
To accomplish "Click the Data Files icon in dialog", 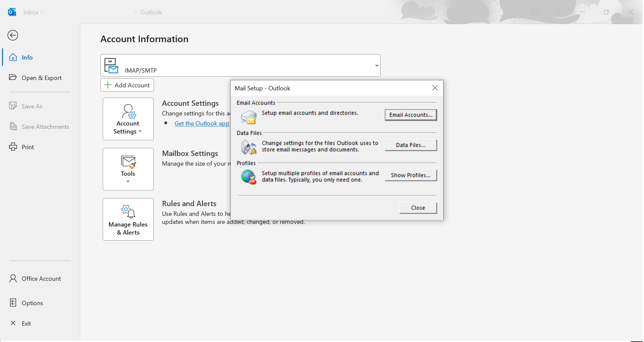I will point(249,147).
